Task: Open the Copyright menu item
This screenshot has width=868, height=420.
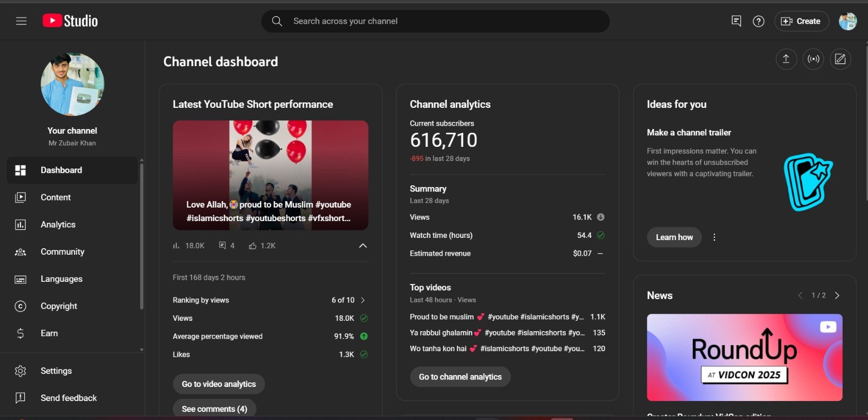Action: point(72,306)
